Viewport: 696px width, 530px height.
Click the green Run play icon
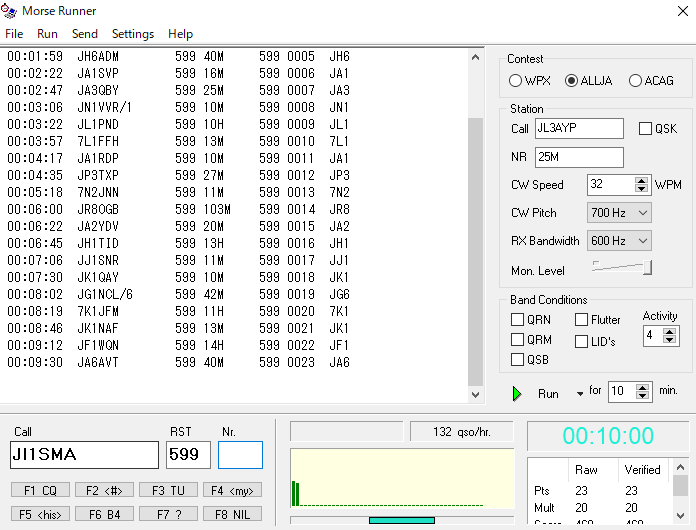tap(517, 393)
